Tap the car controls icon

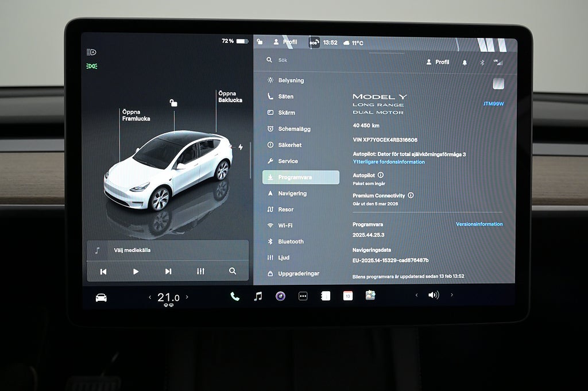point(101,297)
